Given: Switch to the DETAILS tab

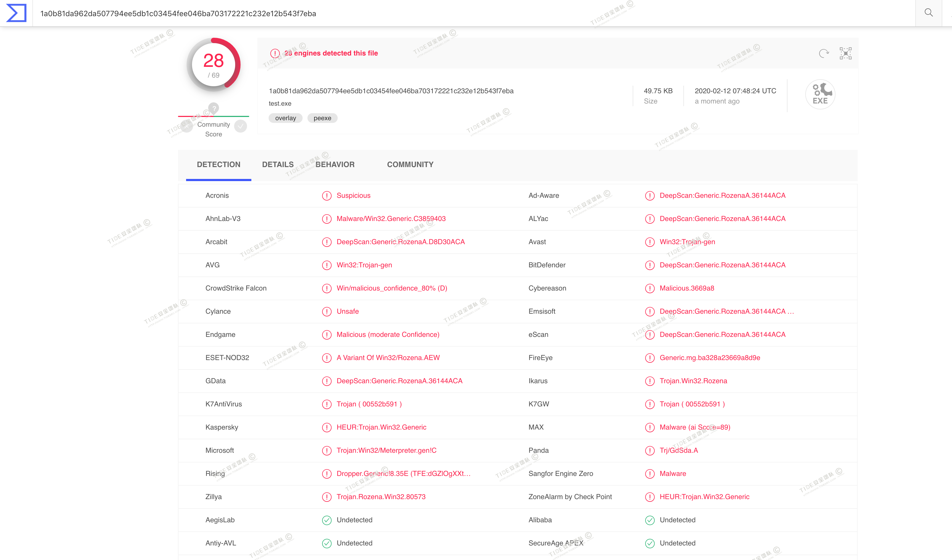Looking at the screenshot, I should (x=278, y=165).
